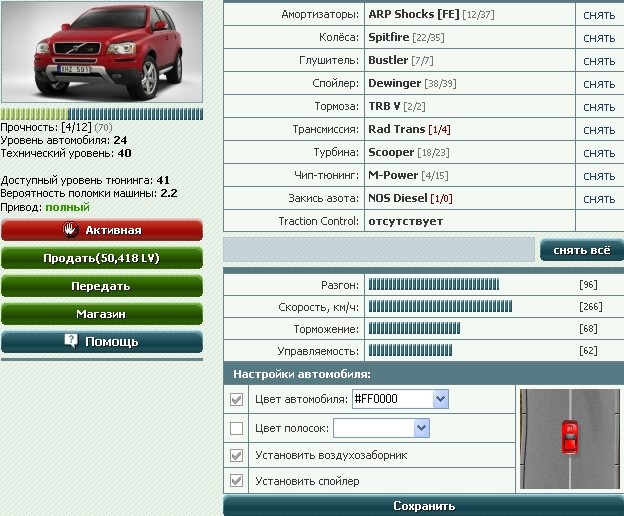Click the ARP Shocks [FE] part name

pyautogui.click(x=414, y=14)
